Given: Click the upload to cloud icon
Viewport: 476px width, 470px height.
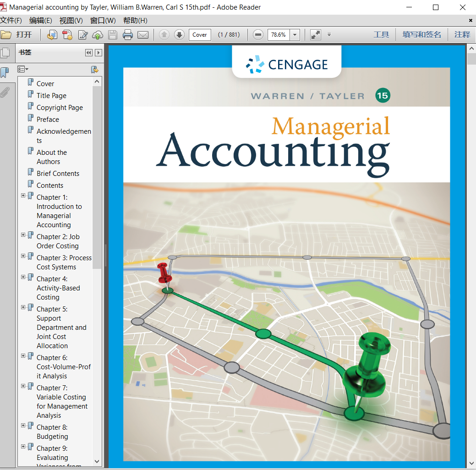Looking at the screenshot, I should click(x=98, y=35).
